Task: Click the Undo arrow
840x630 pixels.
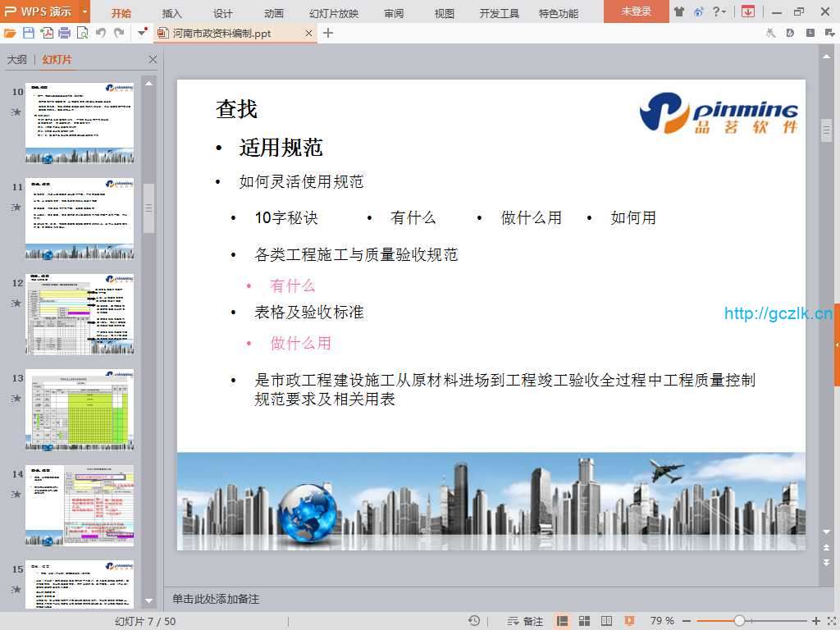Action: (x=101, y=33)
